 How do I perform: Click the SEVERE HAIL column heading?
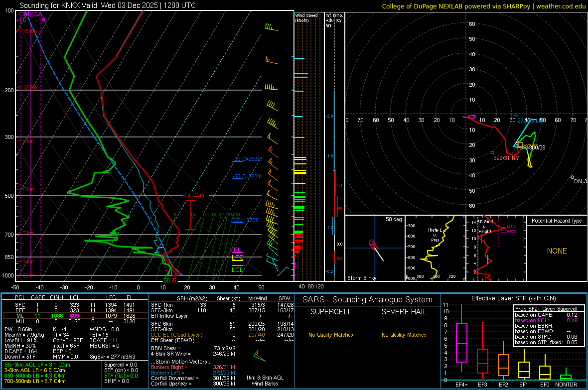pos(404,312)
